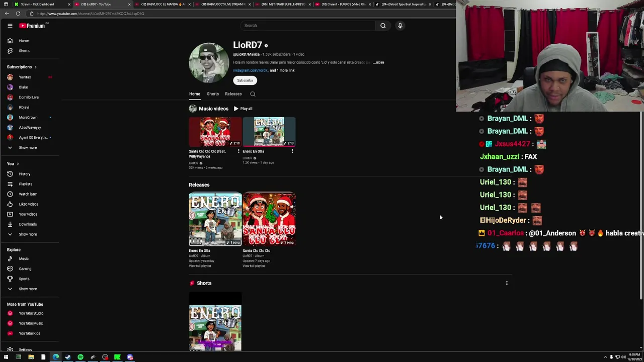Open Windows Start menu

click(x=6, y=357)
